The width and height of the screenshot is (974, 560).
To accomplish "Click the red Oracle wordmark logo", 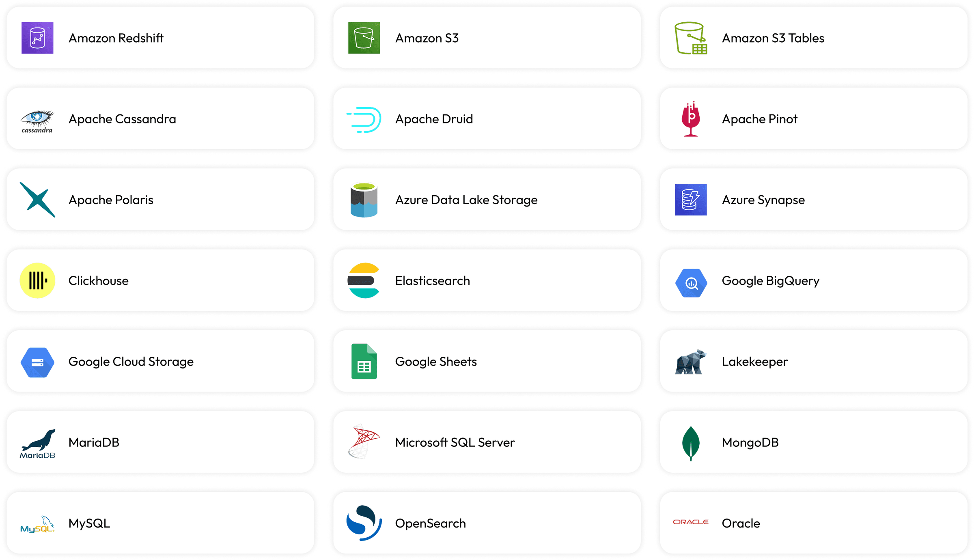I will 691,522.
